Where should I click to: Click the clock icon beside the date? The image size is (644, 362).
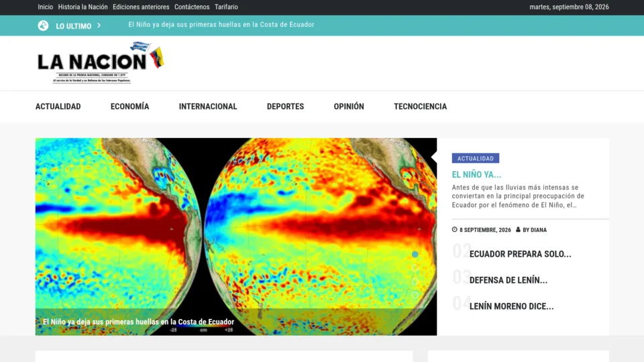click(454, 229)
